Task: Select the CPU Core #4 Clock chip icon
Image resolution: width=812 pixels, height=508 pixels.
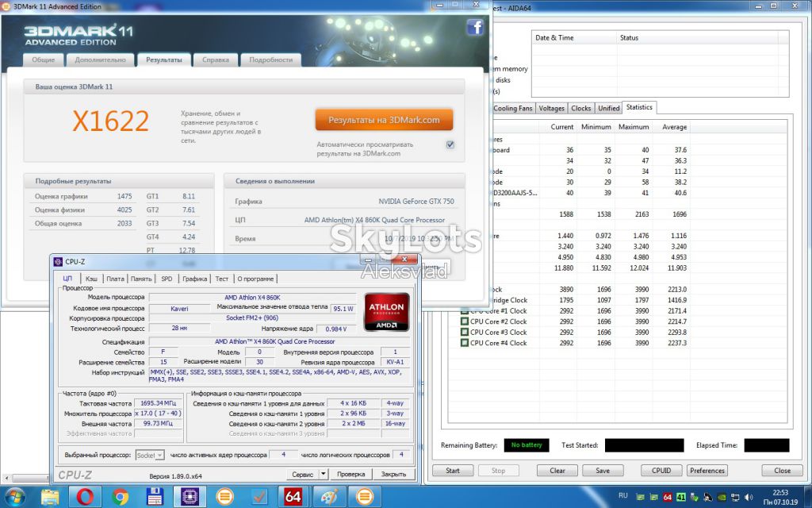Action: point(465,343)
